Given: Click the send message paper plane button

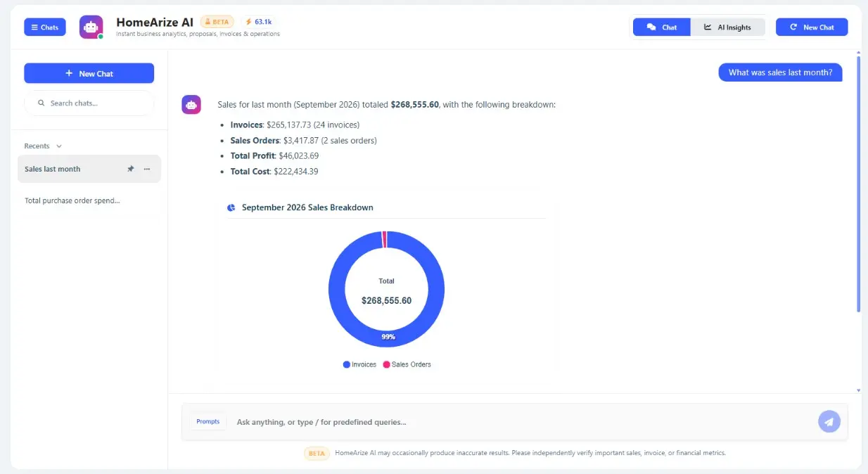Looking at the screenshot, I should (829, 421).
